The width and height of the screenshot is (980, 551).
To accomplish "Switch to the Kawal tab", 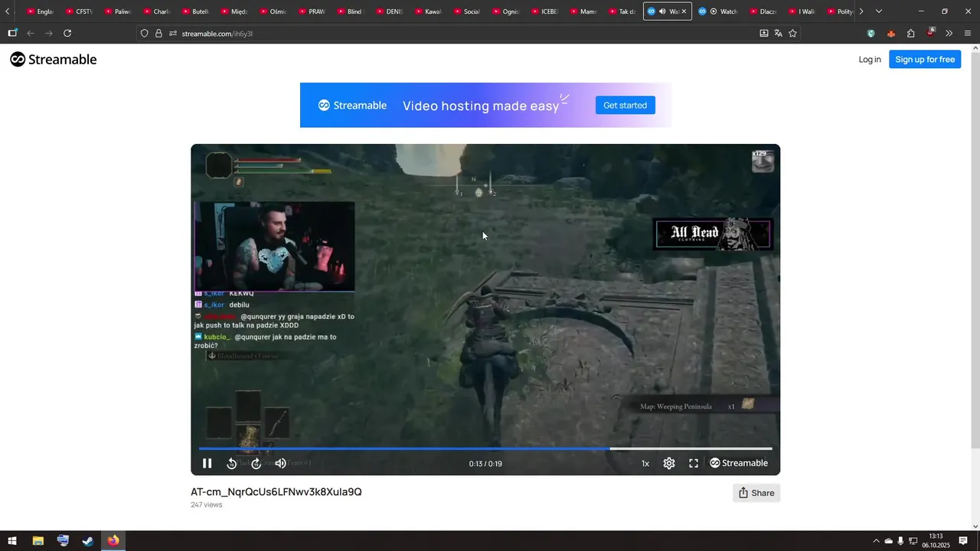I will (428, 11).
